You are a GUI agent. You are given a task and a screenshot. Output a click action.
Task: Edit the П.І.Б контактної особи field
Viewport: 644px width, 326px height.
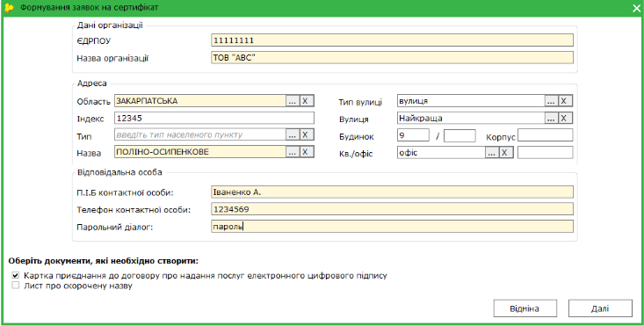tap(392, 192)
